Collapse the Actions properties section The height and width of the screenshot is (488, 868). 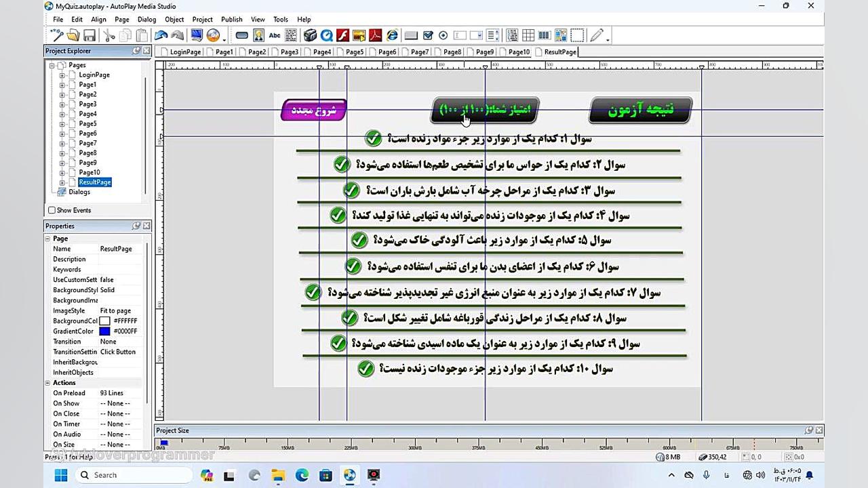48,383
